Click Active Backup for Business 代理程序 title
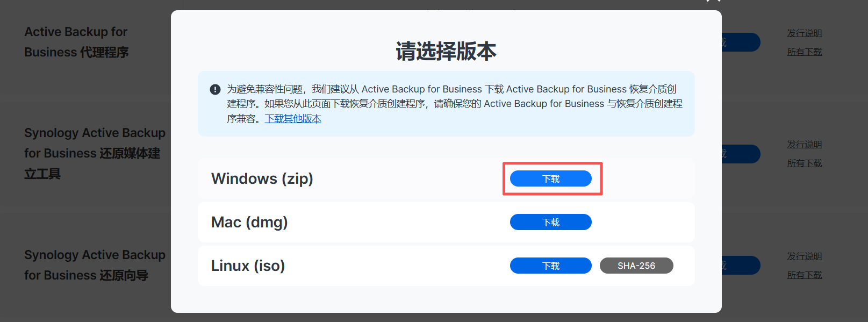This screenshot has width=868, height=322. pyautogui.click(x=76, y=42)
